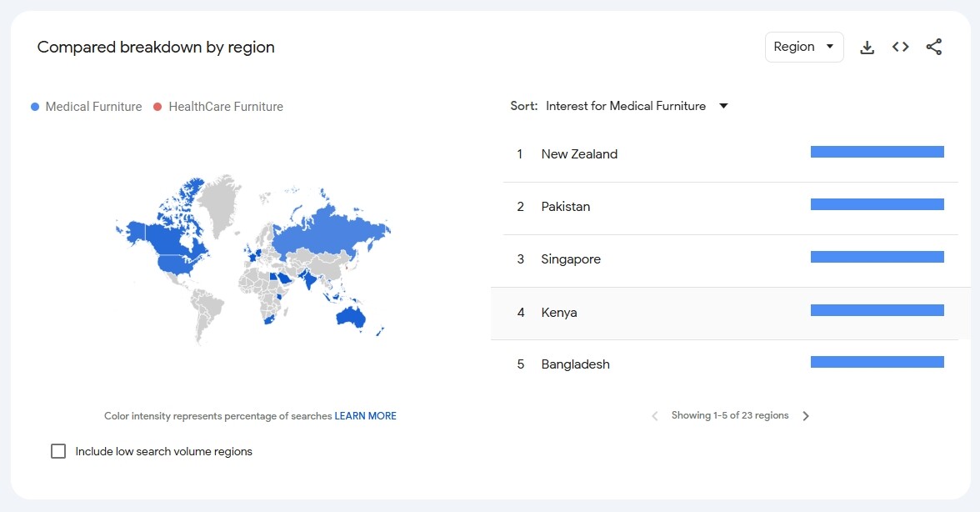The height and width of the screenshot is (512, 980).
Task: Click the sort dropdown arrow
Action: tap(723, 106)
